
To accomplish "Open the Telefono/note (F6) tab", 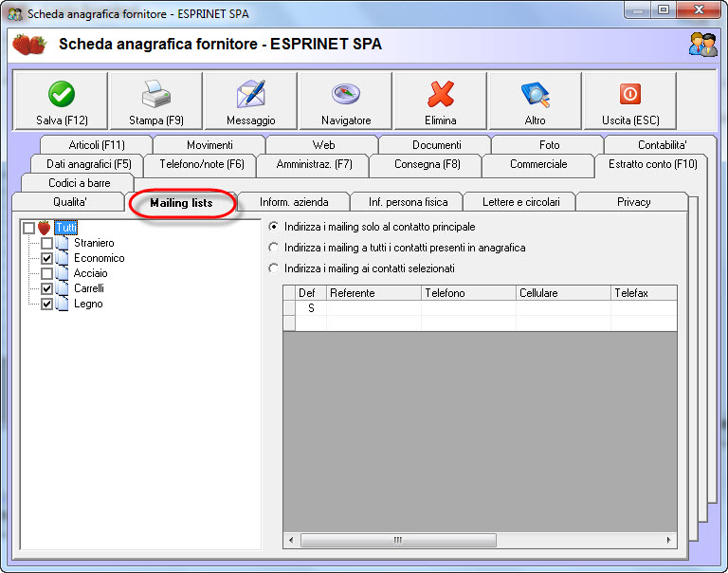I will click(x=202, y=164).
